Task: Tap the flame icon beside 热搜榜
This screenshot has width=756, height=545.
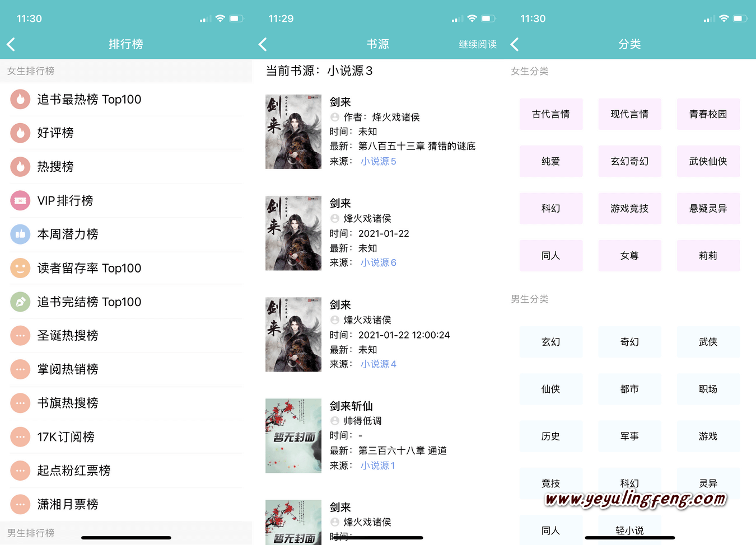Action: 20,166
